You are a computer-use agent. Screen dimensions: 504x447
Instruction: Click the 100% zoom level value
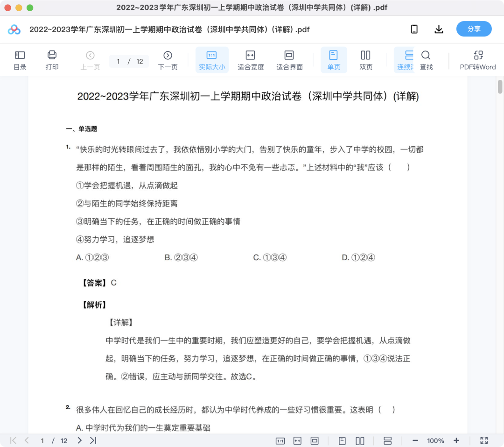[435, 441]
